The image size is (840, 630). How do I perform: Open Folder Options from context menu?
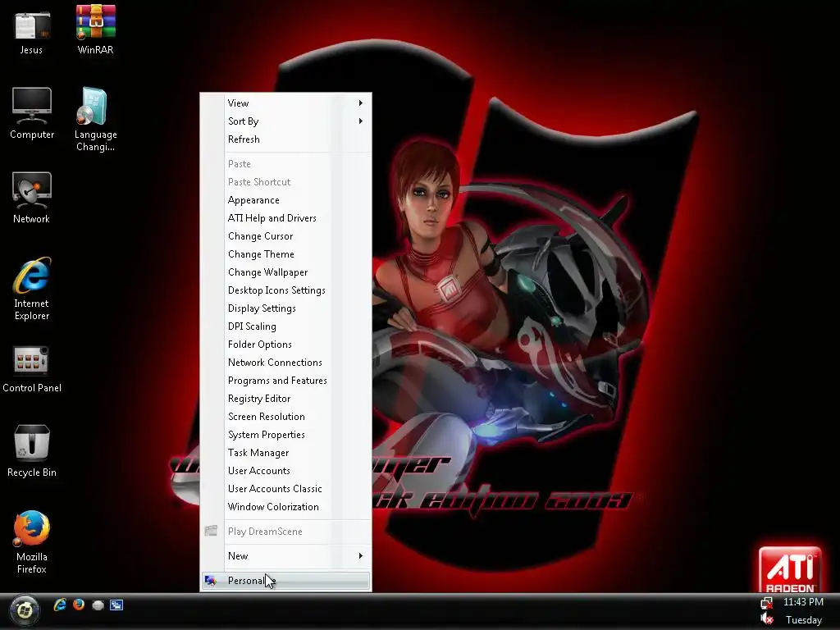click(260, 345)
